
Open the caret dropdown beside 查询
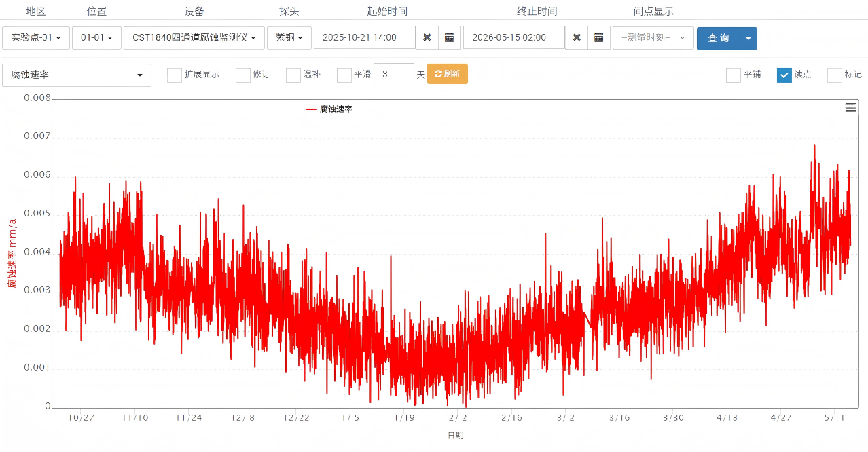tap(748, 38)
